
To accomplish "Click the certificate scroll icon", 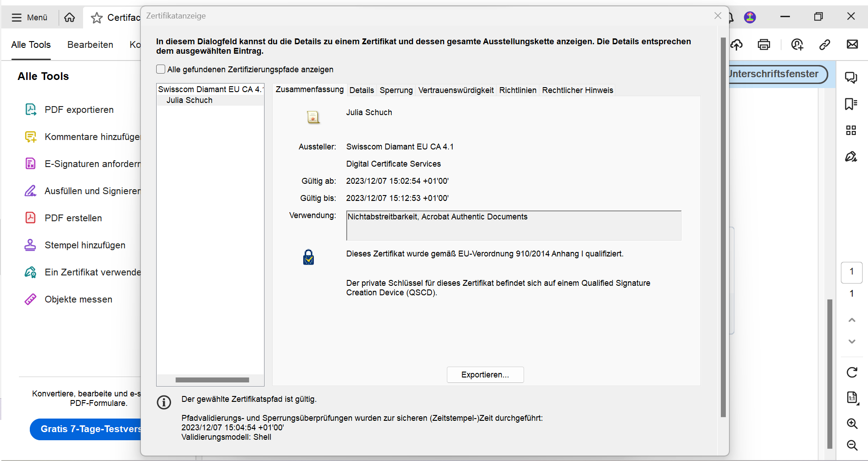I will pyautogui.click(x=313, y=117).
